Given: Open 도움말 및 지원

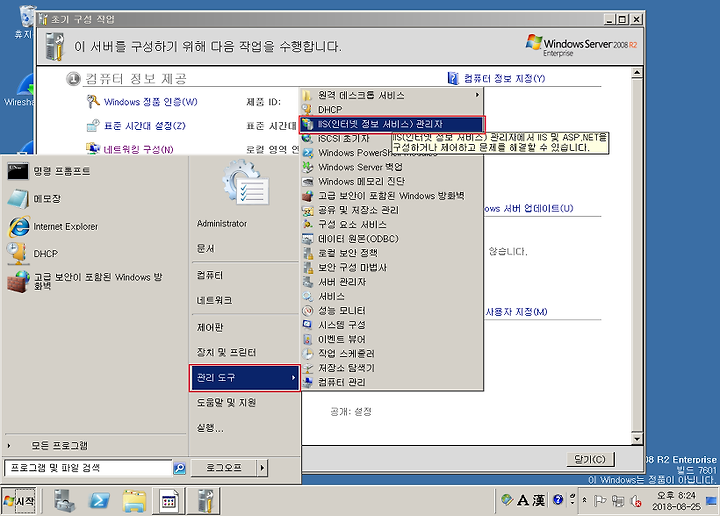Looking at the screenshot, I should click(245, 403).
